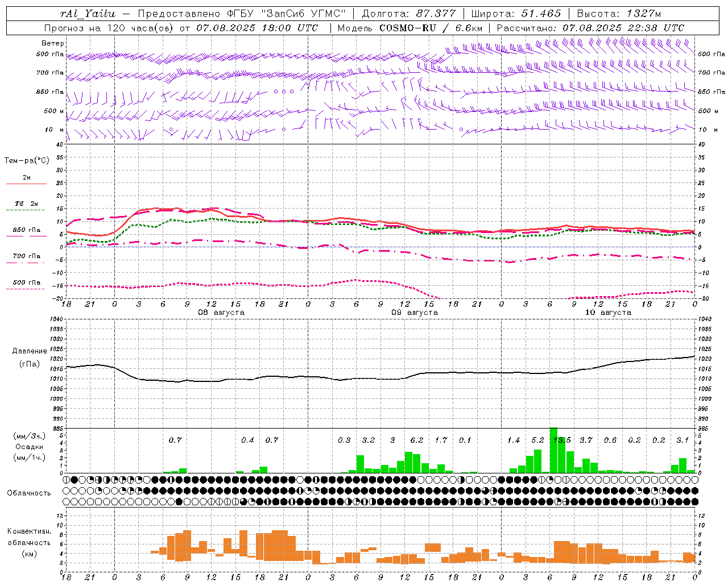Screen dimensions: 728x582
Task: Click the 3.2 precipitation total value
Action: 369,440
